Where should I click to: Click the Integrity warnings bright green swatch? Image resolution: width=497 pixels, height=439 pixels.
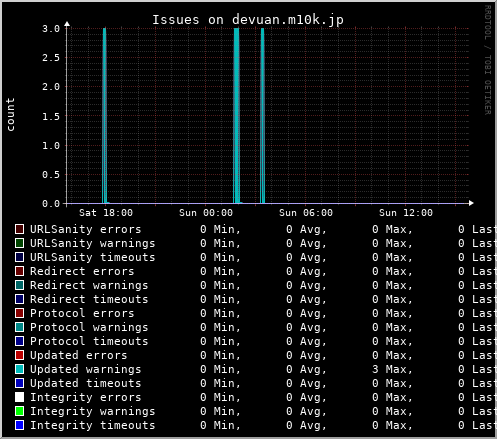[x=19, y=411]
